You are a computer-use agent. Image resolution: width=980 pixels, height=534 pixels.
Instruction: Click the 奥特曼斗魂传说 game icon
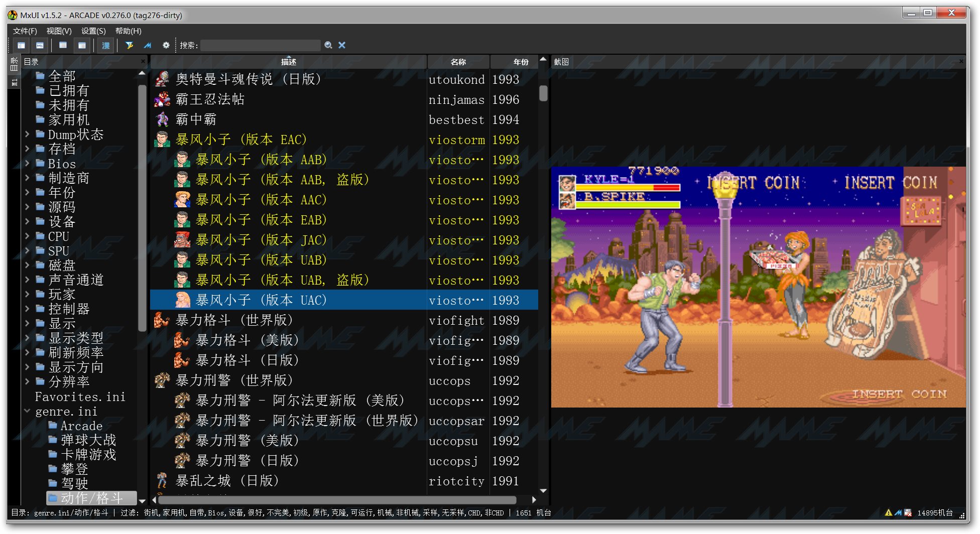click(x=162, y=79)
